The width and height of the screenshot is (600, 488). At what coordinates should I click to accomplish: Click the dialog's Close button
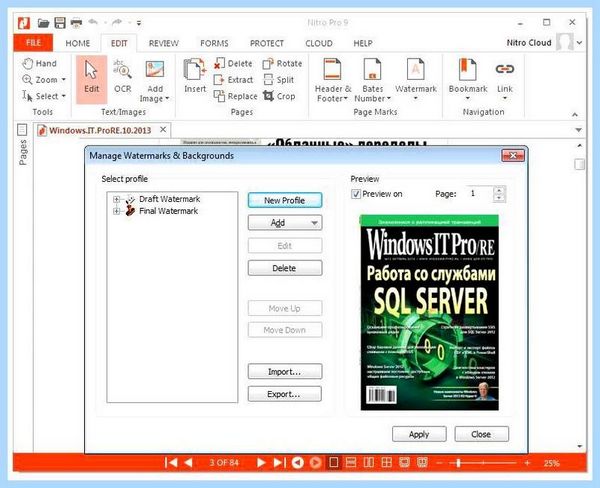pos(481,434)
